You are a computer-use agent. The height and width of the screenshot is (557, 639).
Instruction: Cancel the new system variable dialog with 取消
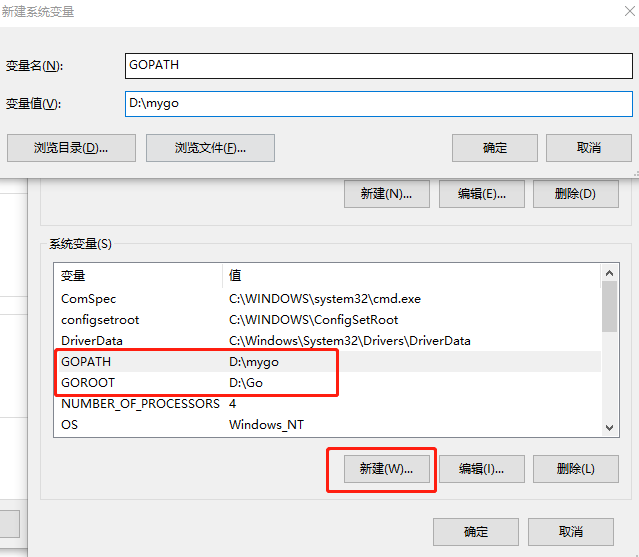[589, 148]
